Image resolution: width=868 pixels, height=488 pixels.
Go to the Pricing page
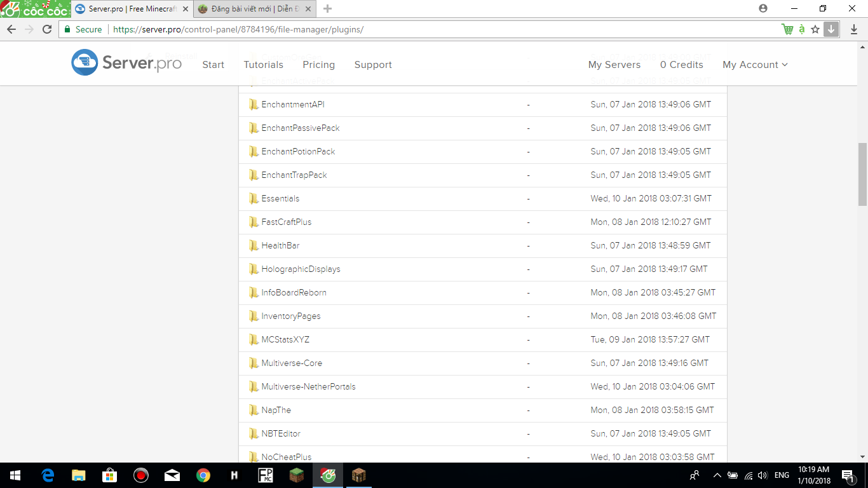(x=319, y=65)
